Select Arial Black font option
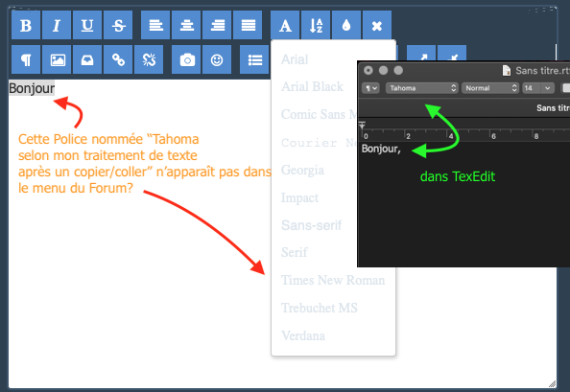The width and height of the screenshot is (570, 392). coord(313,86)
